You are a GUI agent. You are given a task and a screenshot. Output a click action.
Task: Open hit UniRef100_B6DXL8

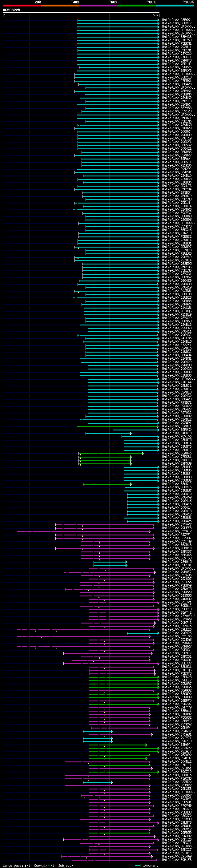[x=176, y=78]
